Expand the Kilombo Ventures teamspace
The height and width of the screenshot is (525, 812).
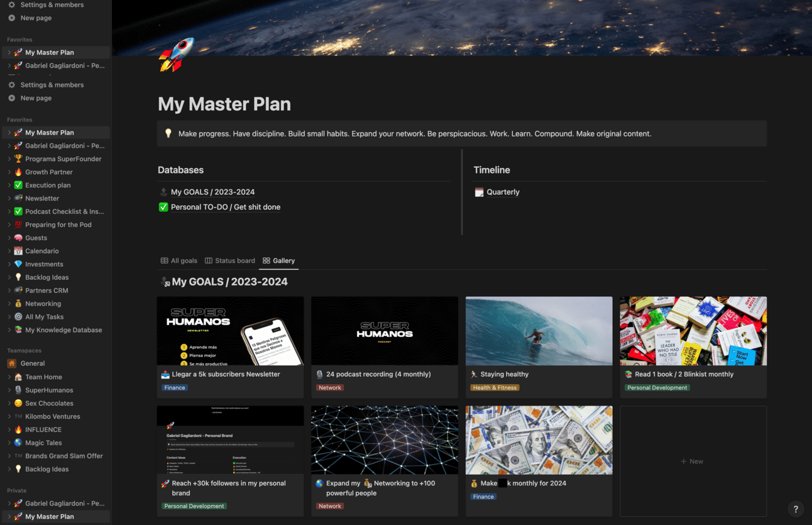(x=9, y=417)
